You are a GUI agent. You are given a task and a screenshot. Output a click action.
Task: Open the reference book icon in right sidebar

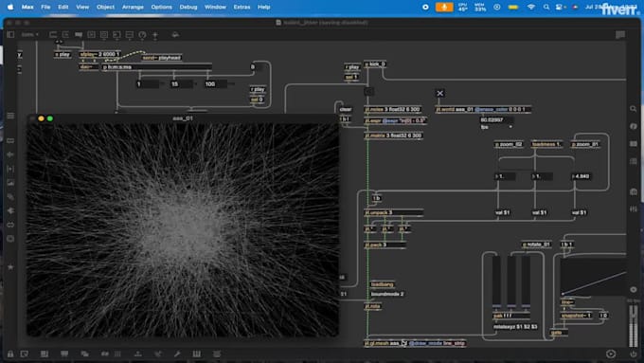click(633, 143)
